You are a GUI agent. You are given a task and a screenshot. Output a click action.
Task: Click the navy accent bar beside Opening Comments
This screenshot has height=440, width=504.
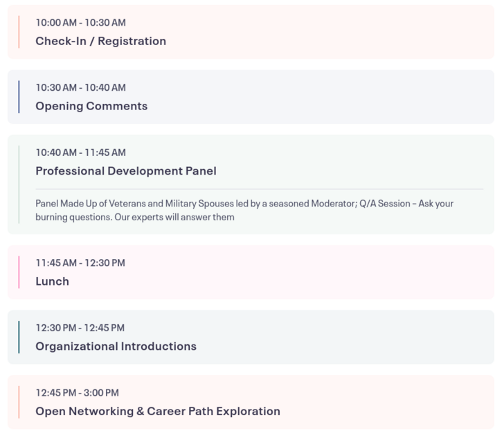point(19,97)
